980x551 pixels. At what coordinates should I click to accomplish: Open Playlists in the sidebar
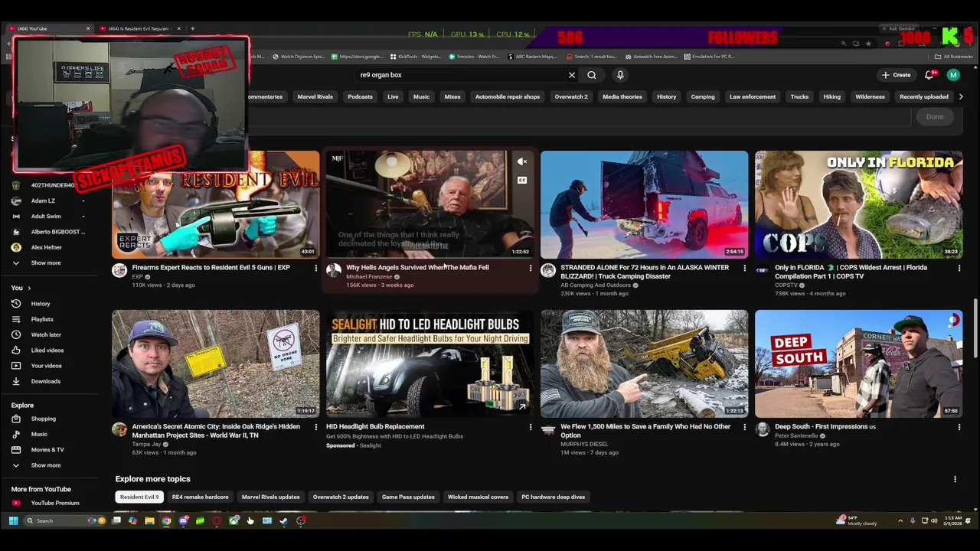[42, 319]
